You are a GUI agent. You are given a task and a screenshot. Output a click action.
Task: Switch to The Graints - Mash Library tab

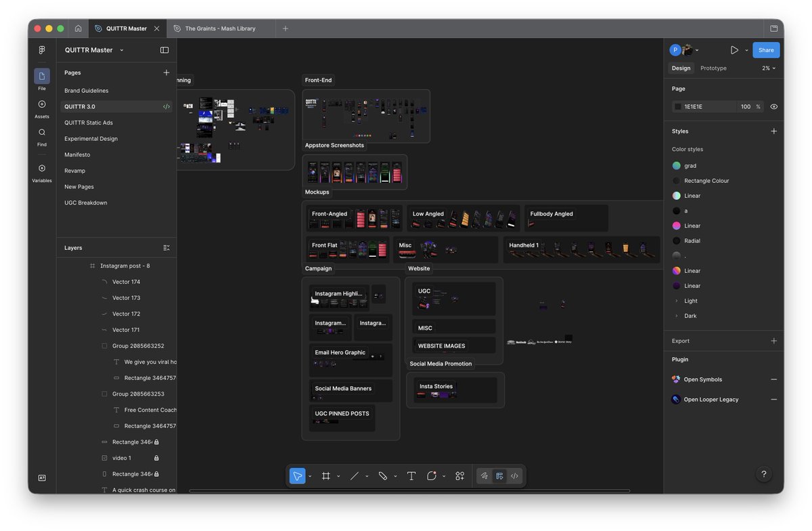click(x=220, y=28)
